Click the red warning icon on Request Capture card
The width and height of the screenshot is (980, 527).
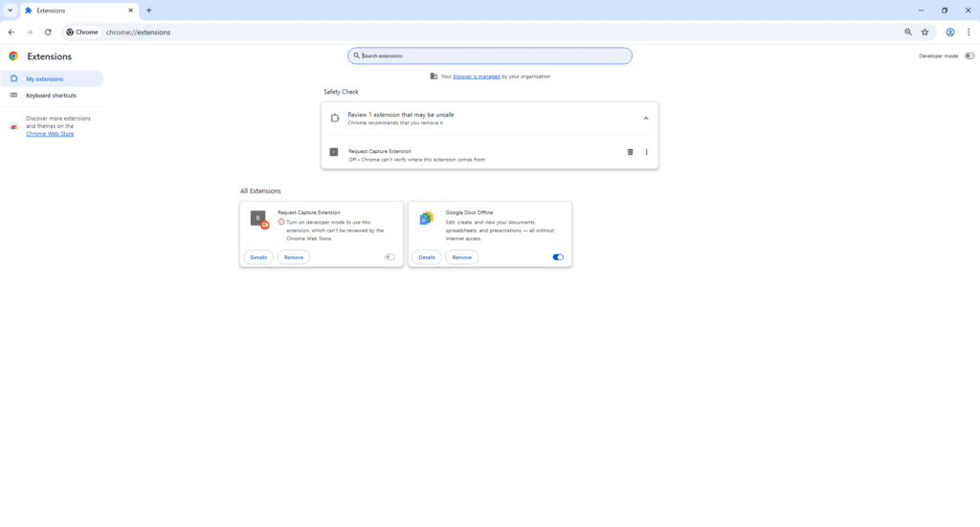pos(281,222)
